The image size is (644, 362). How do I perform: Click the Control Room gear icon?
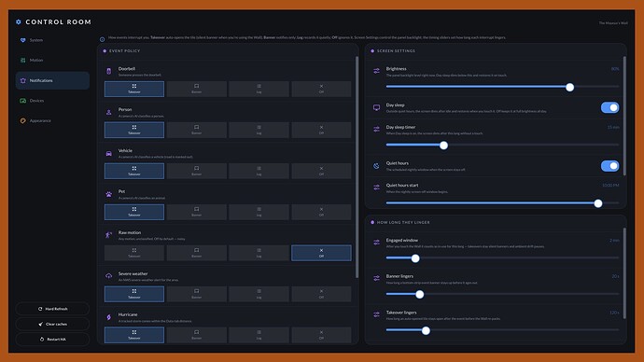(x=19, y=21)
